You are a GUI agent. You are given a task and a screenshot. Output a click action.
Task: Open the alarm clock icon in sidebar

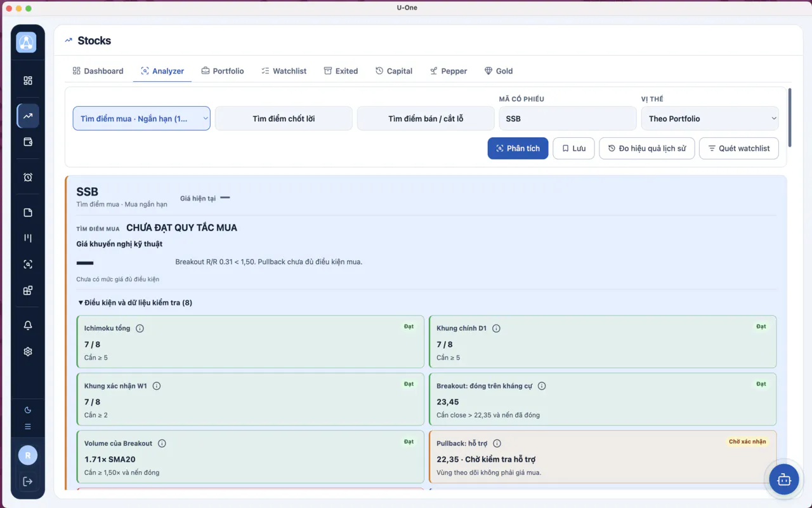28,177
